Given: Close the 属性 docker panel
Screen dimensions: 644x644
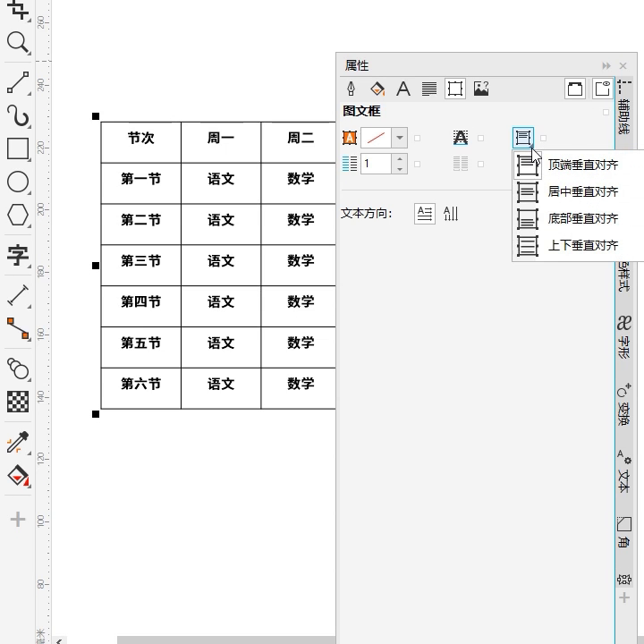Looking at the screenshot, I should 623,65.
